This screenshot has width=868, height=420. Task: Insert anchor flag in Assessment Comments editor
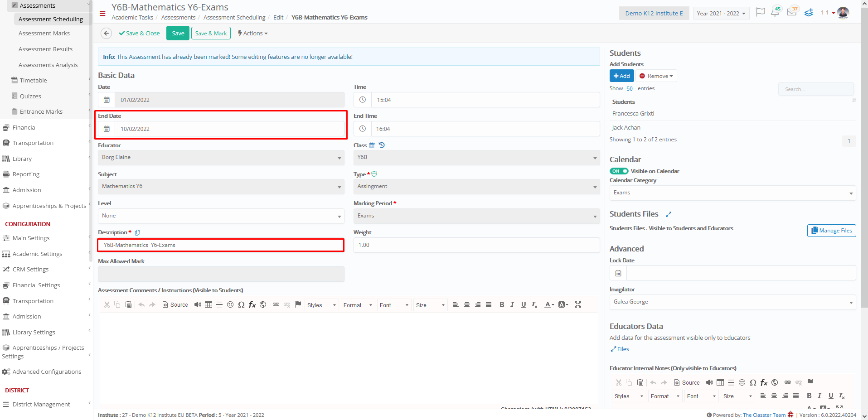pos(298,304)
